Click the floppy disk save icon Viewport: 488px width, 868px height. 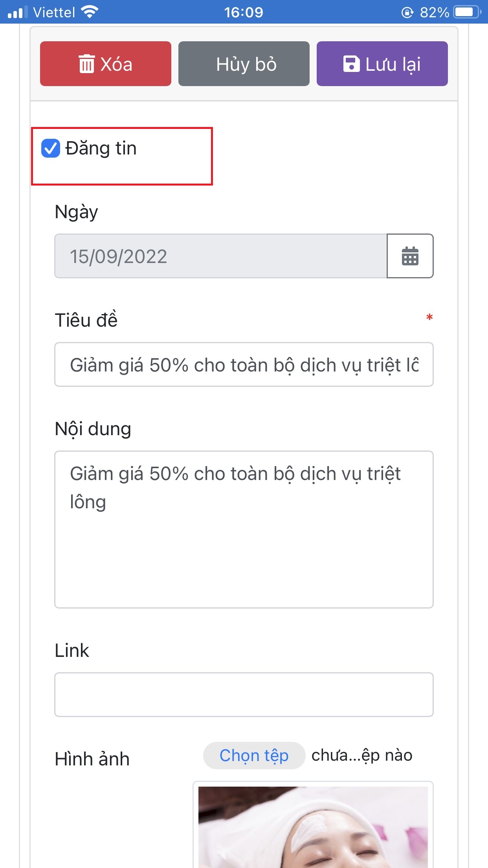tap(351, 64)
